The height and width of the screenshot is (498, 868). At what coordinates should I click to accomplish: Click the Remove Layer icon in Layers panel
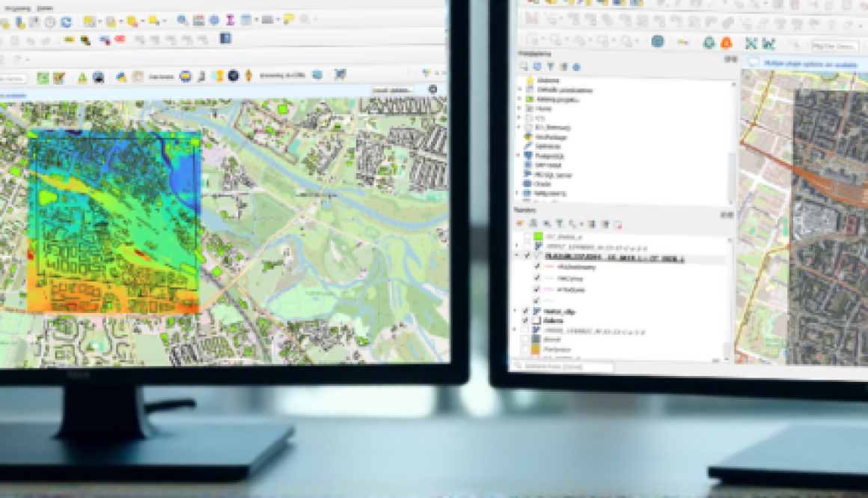pos(617,224)
